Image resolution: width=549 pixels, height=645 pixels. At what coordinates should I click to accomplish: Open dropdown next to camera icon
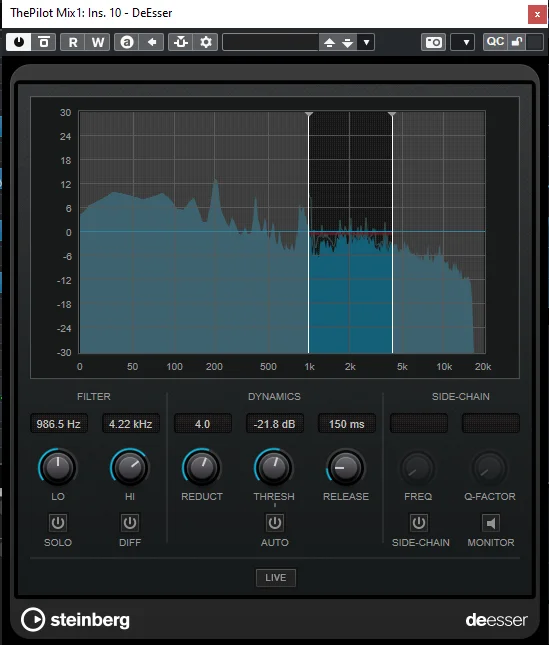(x=463, y=42)
